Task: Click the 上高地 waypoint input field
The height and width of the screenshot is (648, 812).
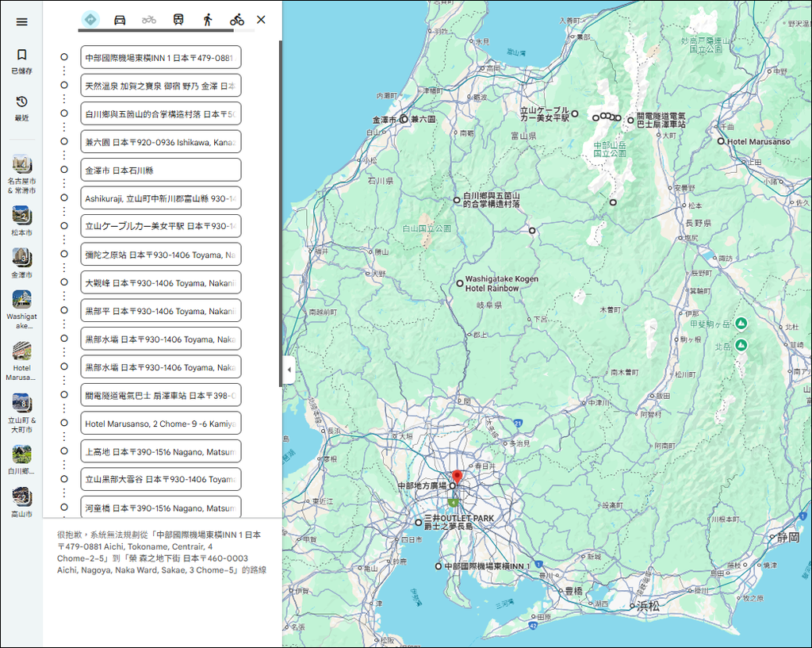Action: tap(160, 451)
